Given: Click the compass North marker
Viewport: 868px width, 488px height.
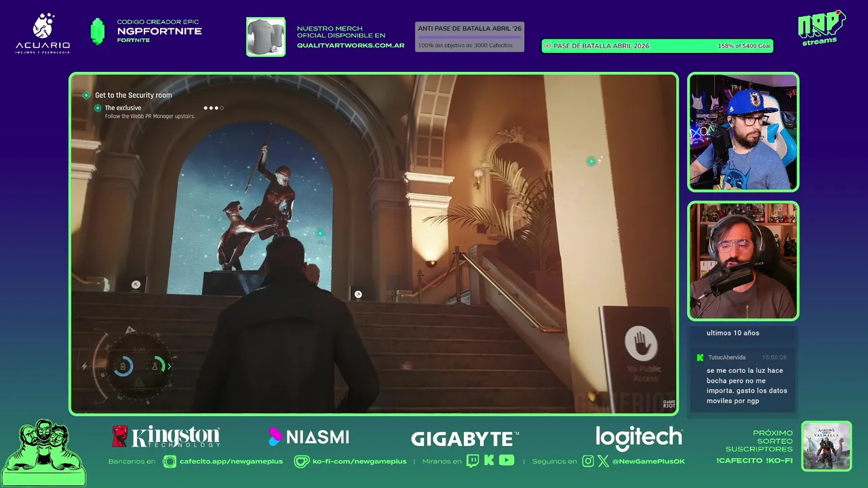Looking at the screenshot, I should click(x=130, y=330).
